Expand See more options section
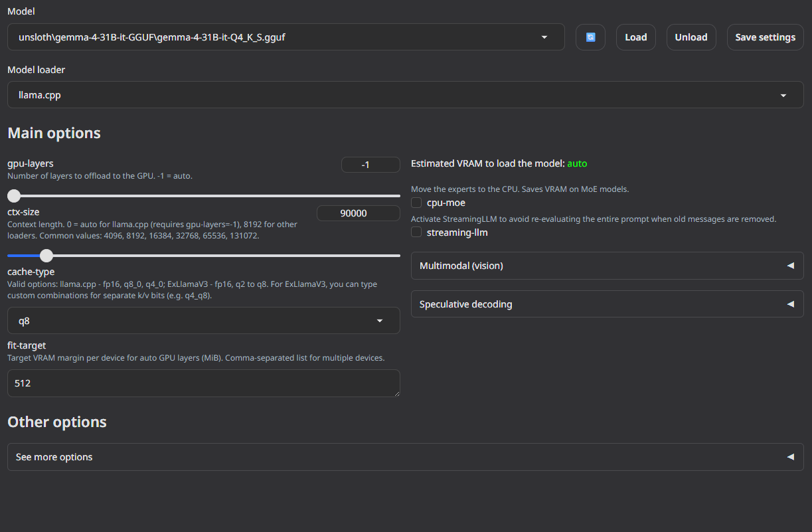 click(x=406, y=457)
